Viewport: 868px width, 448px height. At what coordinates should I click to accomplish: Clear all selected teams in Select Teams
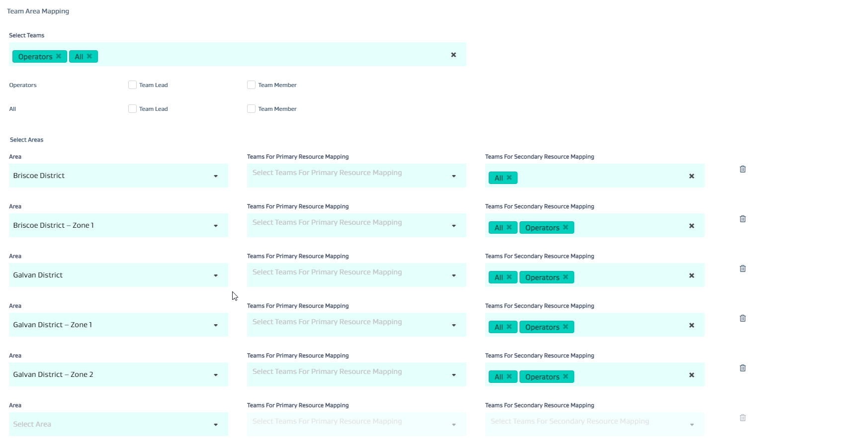click(x=453, y=55)
